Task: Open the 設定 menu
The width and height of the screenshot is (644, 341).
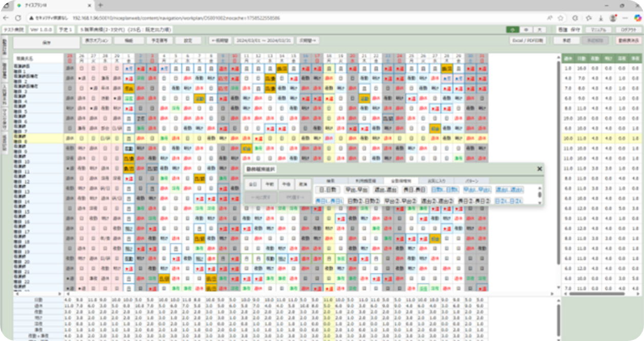Action: click(x=189, y=40)
